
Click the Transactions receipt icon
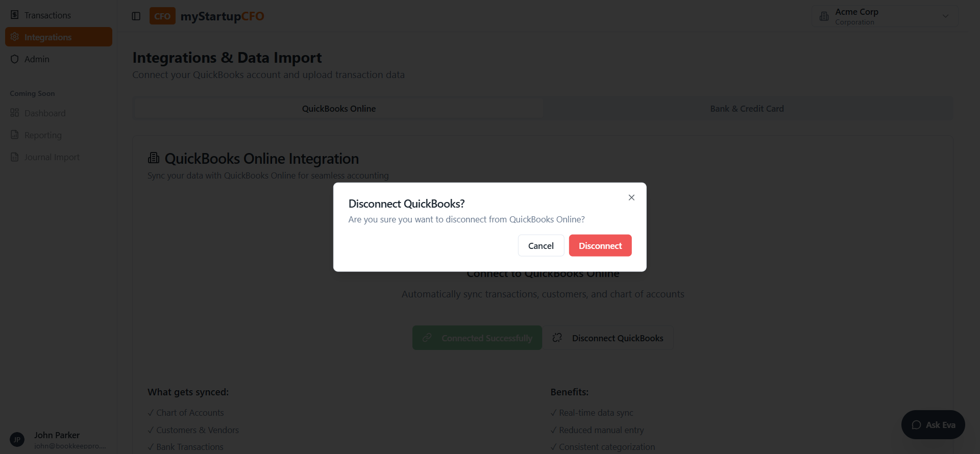coord(15,15)
